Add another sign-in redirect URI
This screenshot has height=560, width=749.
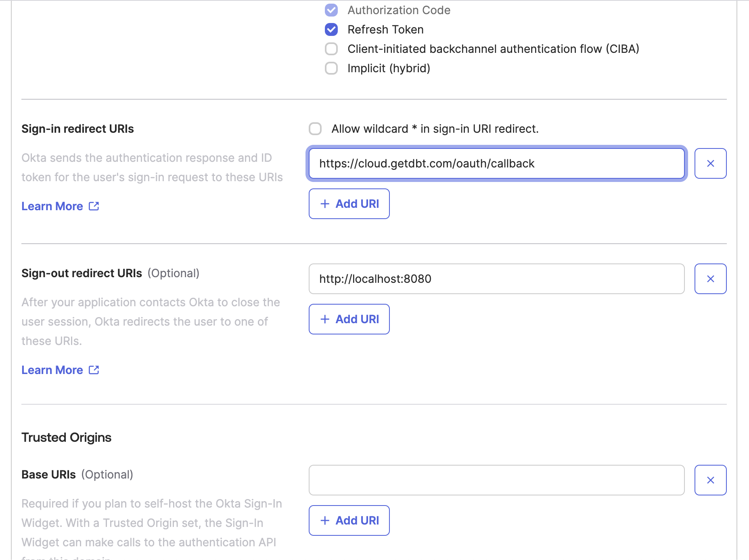pyautogui.click(x=349, y=204)
